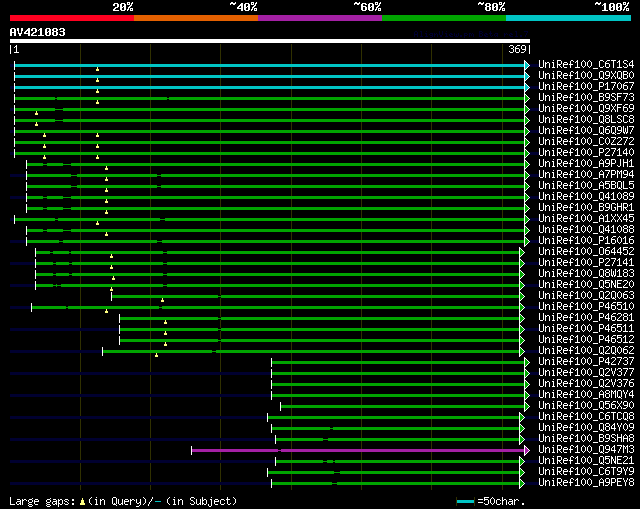The width and height of the screenshot is (640, 509).
Task: Click the arrowhead ending the O64452 alignment
Action: click(522, 252)
